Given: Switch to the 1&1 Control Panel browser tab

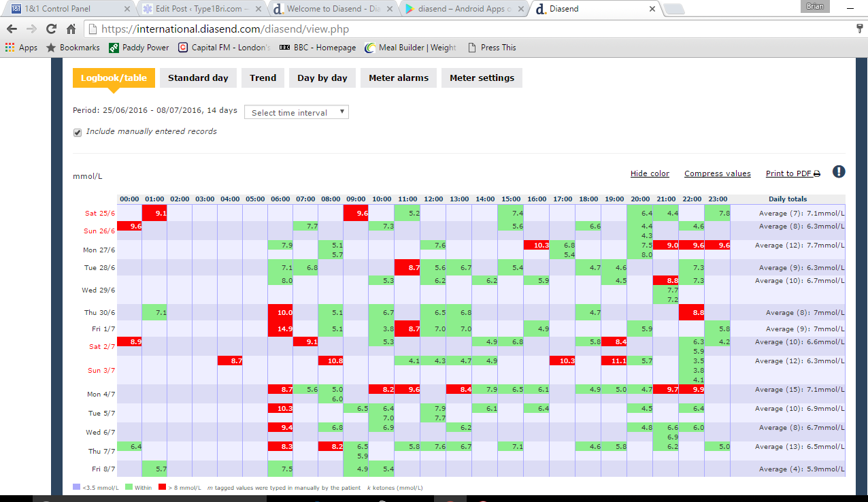Looking at the screenshot, I should pos(66,9).
